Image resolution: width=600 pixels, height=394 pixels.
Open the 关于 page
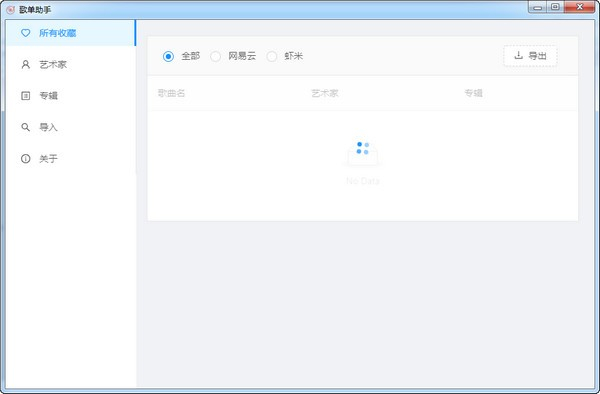point(71,158)
